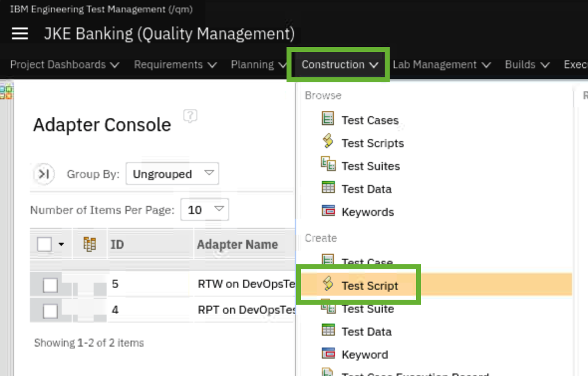Click the Browse Keywords icon
This screenshot has height=376, width=588.
(x=328, y=211)
